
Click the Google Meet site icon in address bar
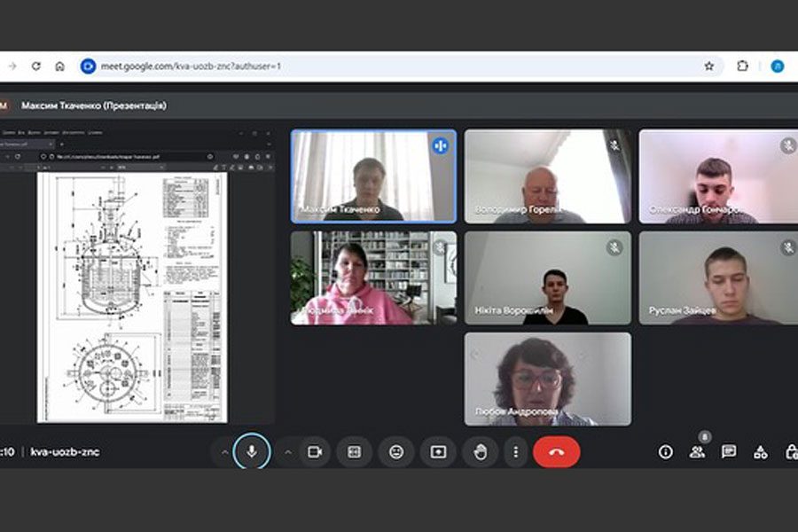click(x=88, y=66)
